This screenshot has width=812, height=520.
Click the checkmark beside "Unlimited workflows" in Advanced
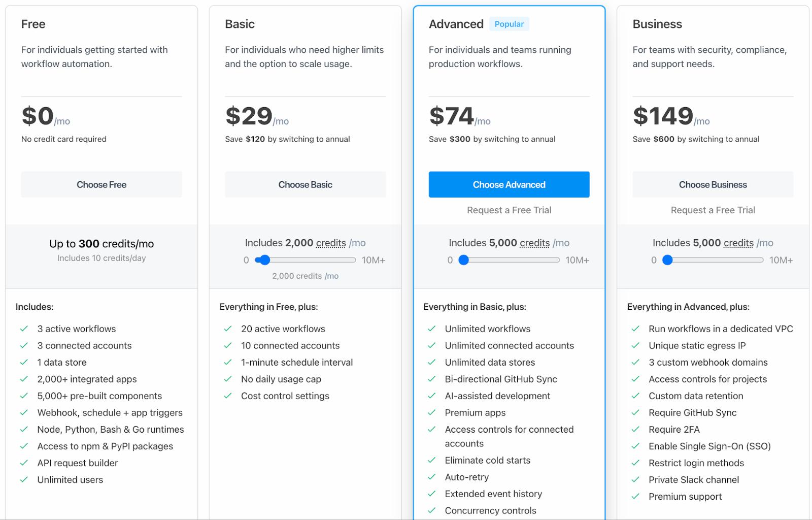point(431,329)
